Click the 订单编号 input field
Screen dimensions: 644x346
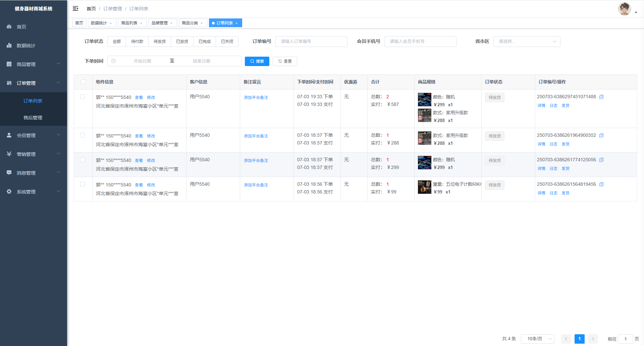coord(311,42)
